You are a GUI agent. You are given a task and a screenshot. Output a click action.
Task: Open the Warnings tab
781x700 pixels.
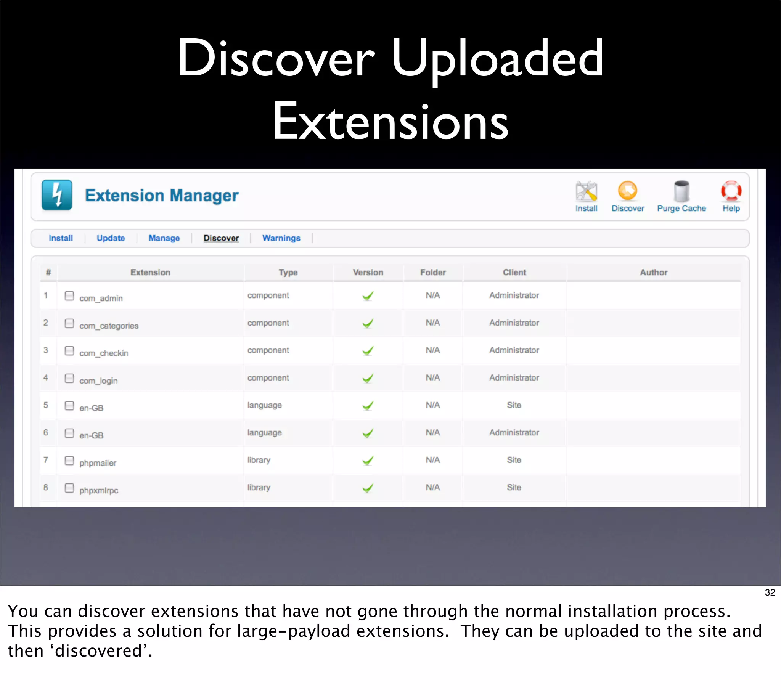[x=281, y=238]
